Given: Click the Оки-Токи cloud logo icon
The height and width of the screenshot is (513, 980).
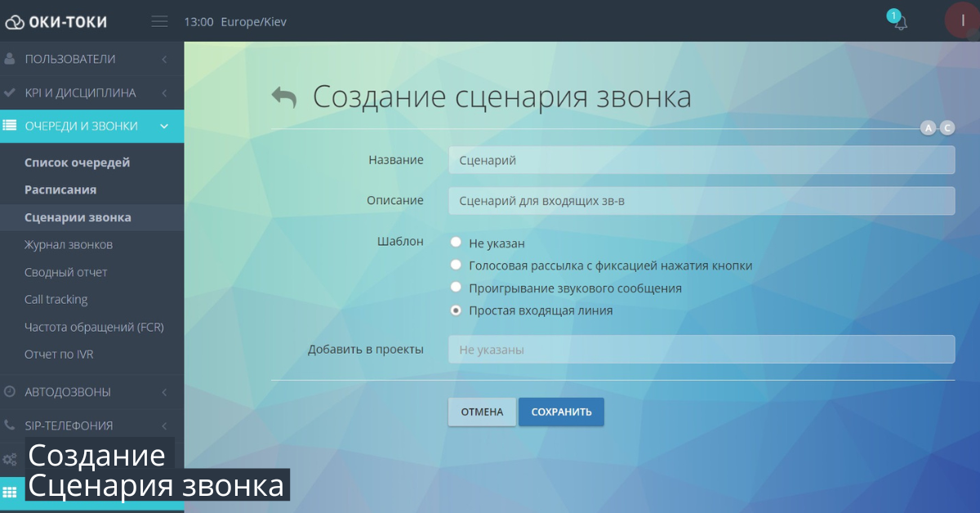Looking at the screenshot, I should point(16,20).
